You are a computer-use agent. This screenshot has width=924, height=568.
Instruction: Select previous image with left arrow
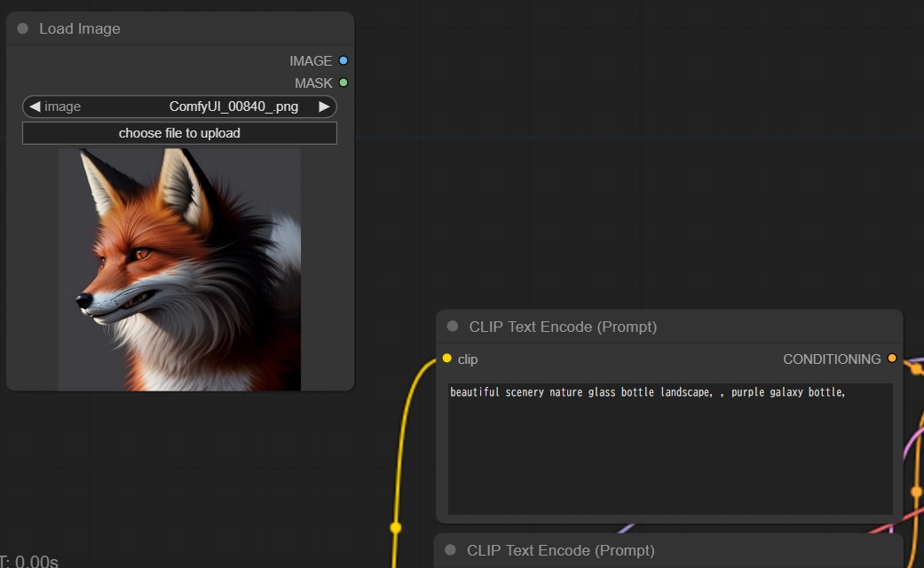tap(35, 106)
